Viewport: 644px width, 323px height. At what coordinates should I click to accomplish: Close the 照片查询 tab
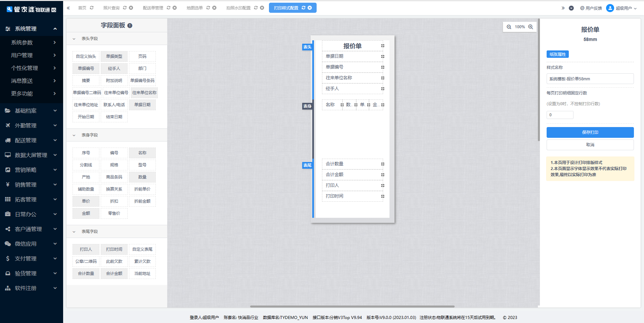131,8
